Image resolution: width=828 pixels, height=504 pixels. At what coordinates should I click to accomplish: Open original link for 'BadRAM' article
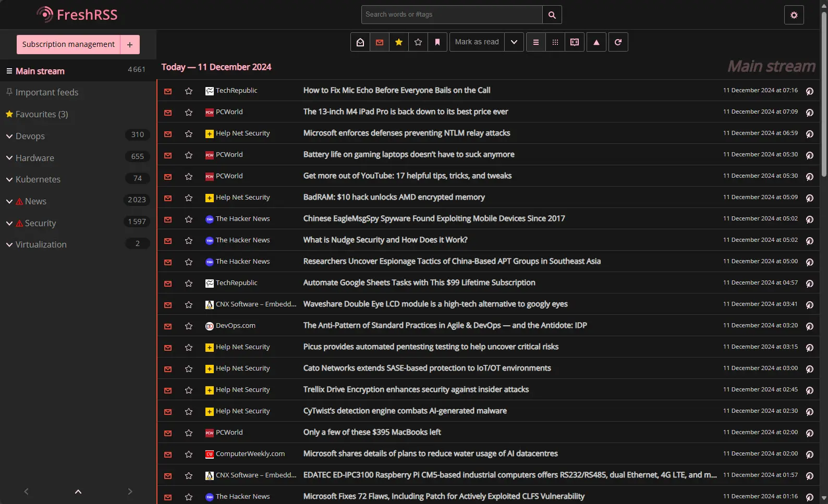pos(810,198)
